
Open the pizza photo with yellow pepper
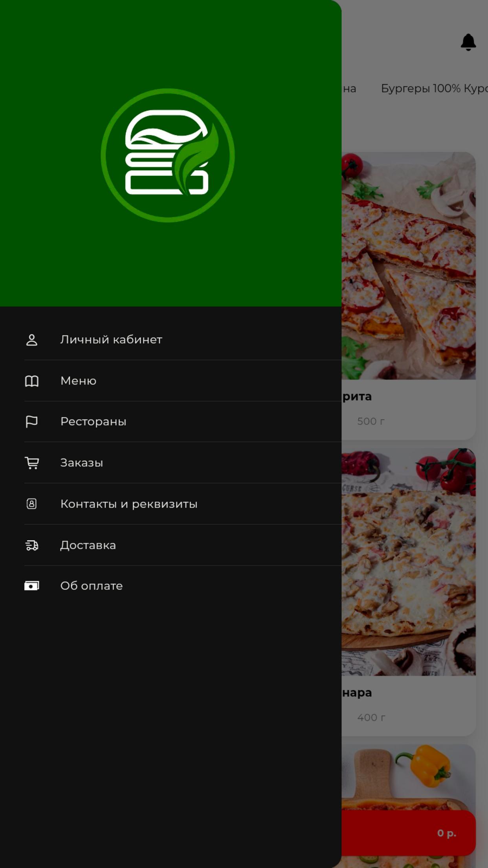(409, 777)
